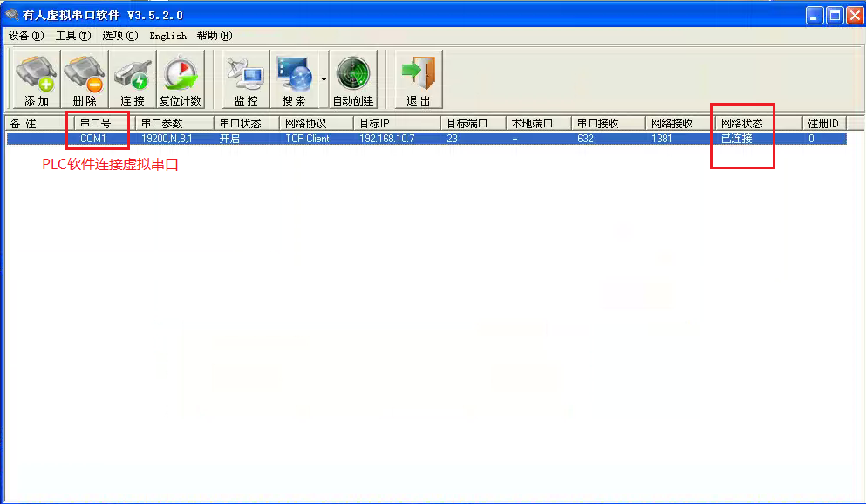
Task: Open the 帮助 (Help) menu
Action: click(x=214, y=36)
